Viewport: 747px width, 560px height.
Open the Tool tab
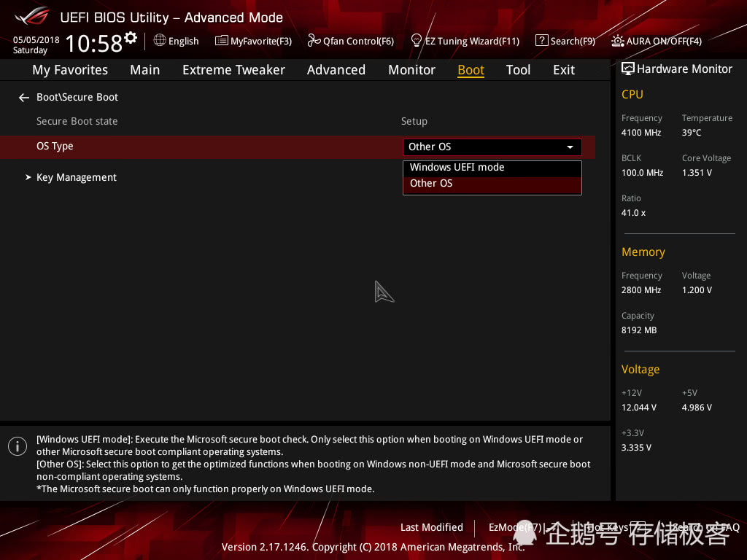pos(518,70)
